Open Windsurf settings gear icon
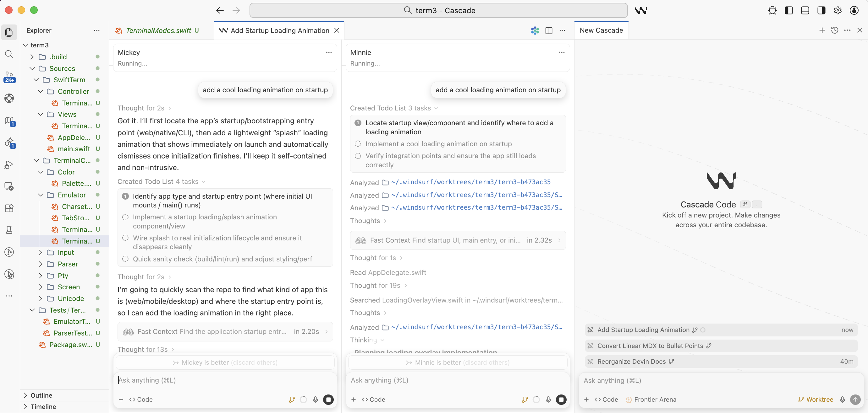 (837, 10)
